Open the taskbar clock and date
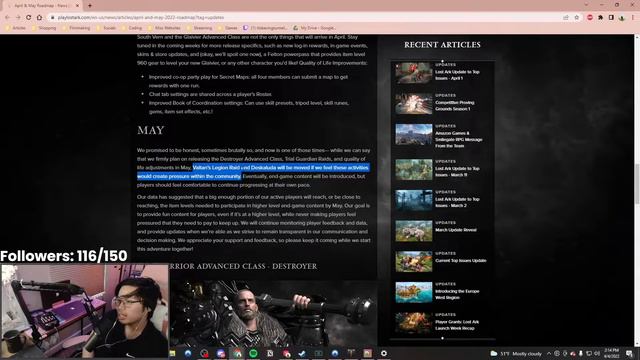 pos(611,353)
